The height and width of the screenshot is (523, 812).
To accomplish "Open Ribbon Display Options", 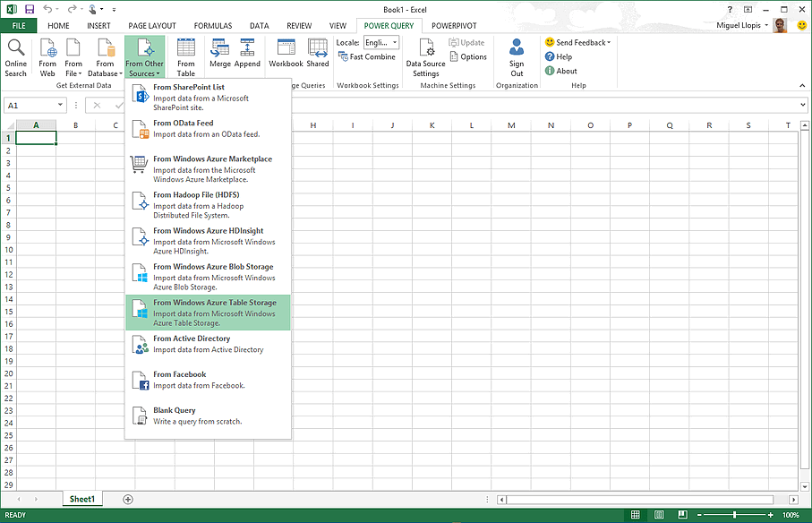I will tap(748, 9).
